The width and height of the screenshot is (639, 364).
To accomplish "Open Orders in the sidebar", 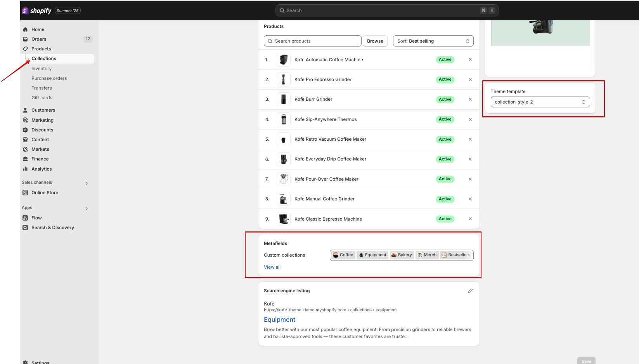I will tap(39, 39).
